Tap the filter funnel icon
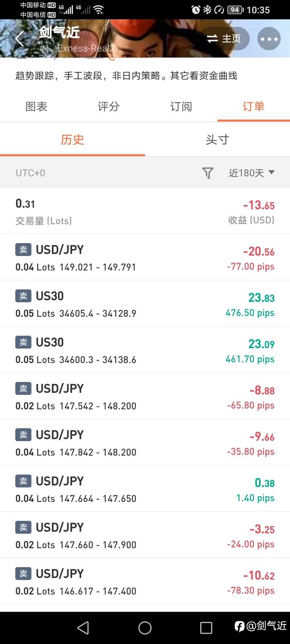This screenshot has width=290, height=644. [207, 173]
